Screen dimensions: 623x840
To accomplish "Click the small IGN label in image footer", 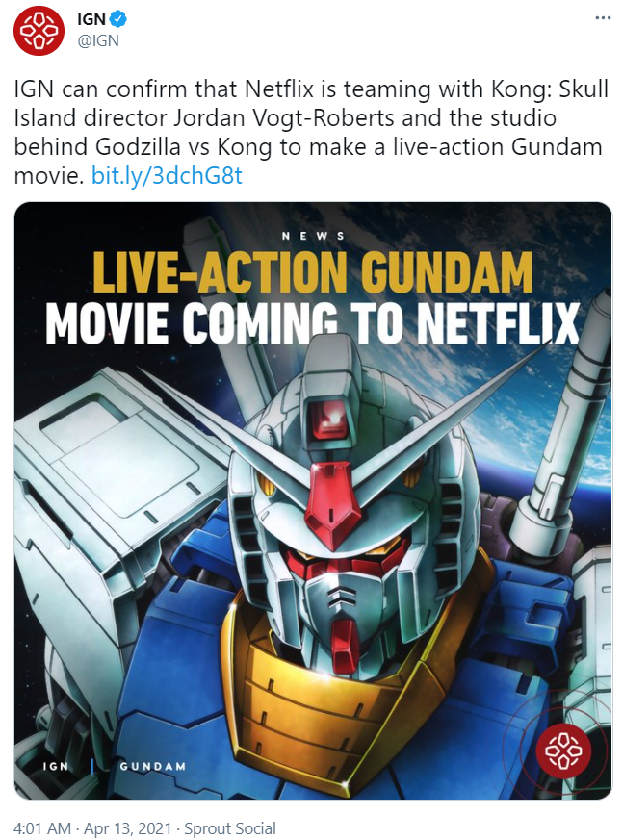I will click(x=56, y=766).
